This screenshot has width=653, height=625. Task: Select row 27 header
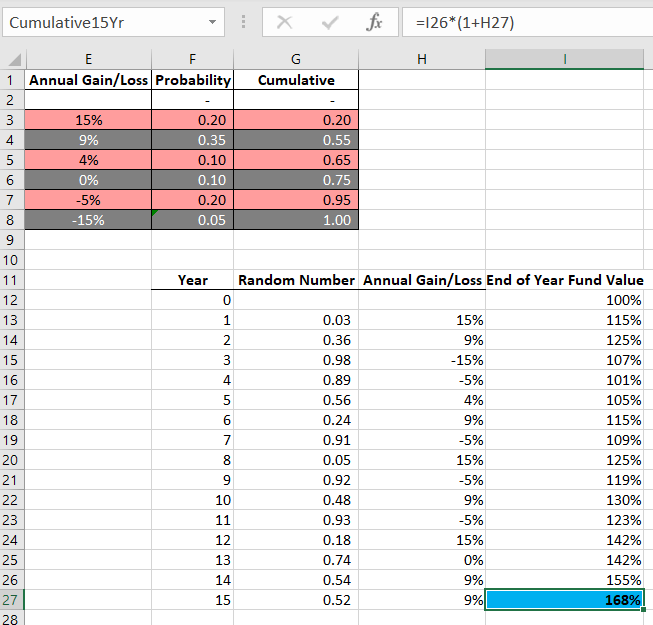[x=11, y=600]
